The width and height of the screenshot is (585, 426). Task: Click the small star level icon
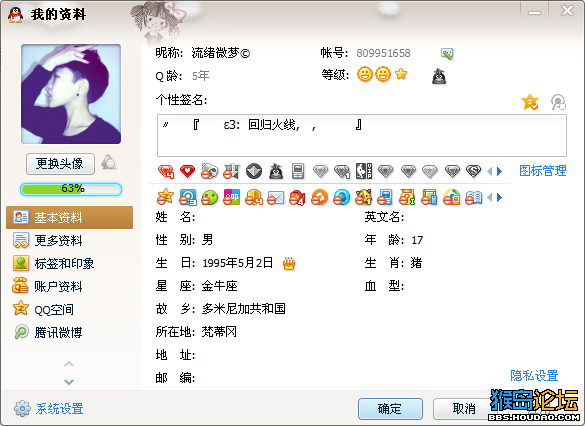tap(401, 73)
